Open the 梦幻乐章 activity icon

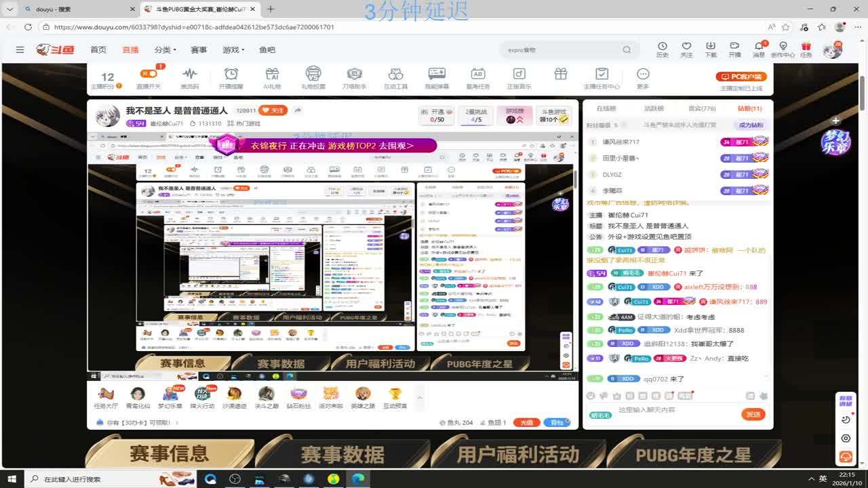[x=171, y=398]
